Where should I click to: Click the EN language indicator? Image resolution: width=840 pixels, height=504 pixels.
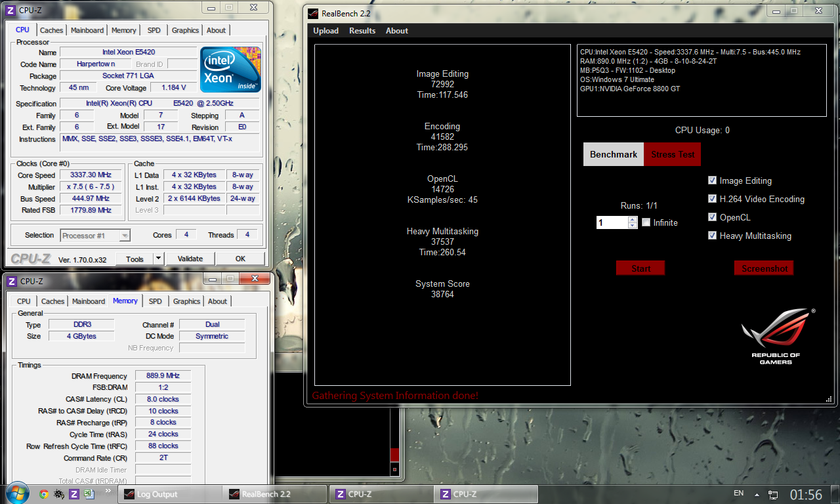point(738,493)
